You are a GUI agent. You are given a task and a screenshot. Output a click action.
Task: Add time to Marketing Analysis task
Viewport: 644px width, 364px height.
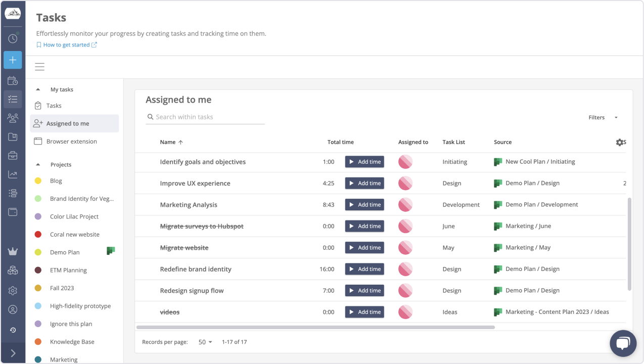pyautogui.click(x=364, y=204)
